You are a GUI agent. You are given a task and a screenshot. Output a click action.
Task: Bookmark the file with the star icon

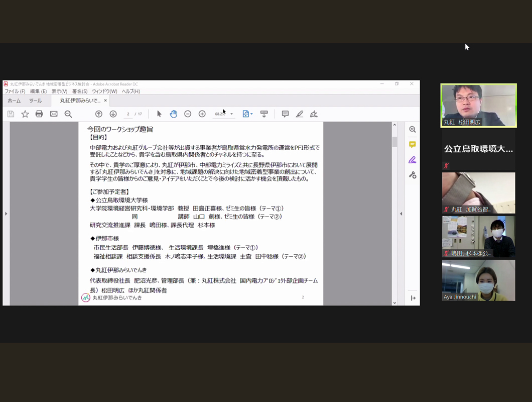pos(25,114)
